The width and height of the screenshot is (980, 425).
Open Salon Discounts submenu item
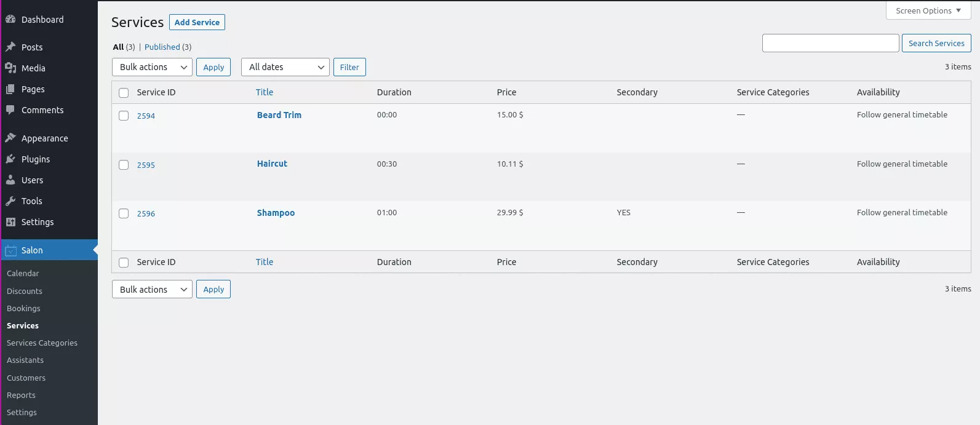coord(25,291)
